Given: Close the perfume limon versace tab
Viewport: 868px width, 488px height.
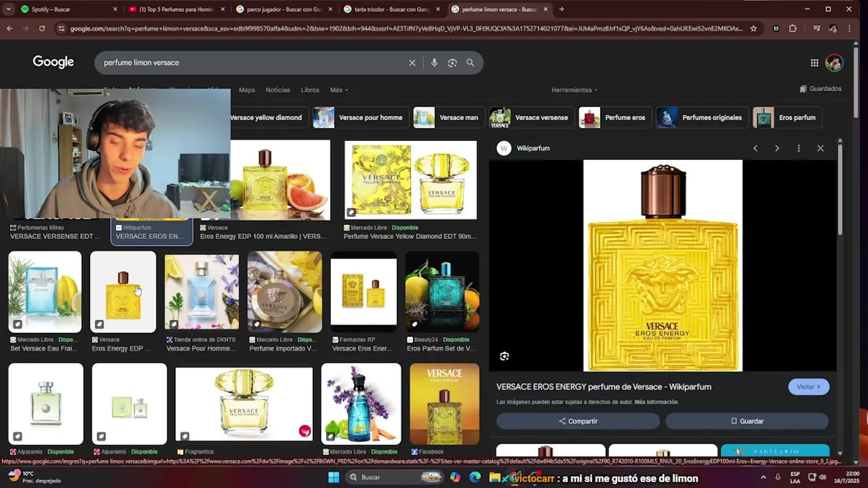Looking at the screenshot, I should (545, 9).
